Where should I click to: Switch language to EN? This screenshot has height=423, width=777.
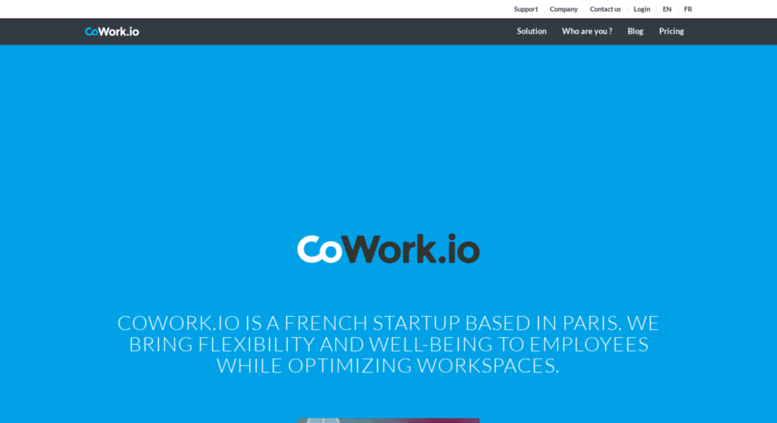(667, 9)
